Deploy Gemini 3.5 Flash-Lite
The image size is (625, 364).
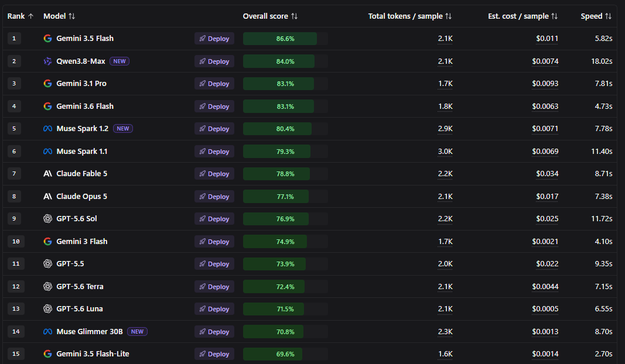click(214, 353)
